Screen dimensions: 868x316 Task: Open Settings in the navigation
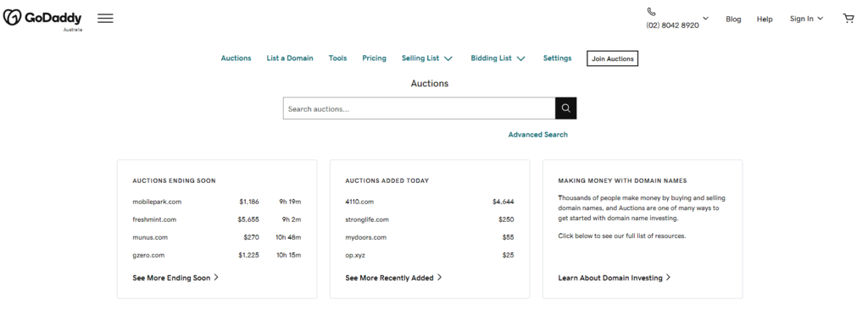(x=557, y=58)
